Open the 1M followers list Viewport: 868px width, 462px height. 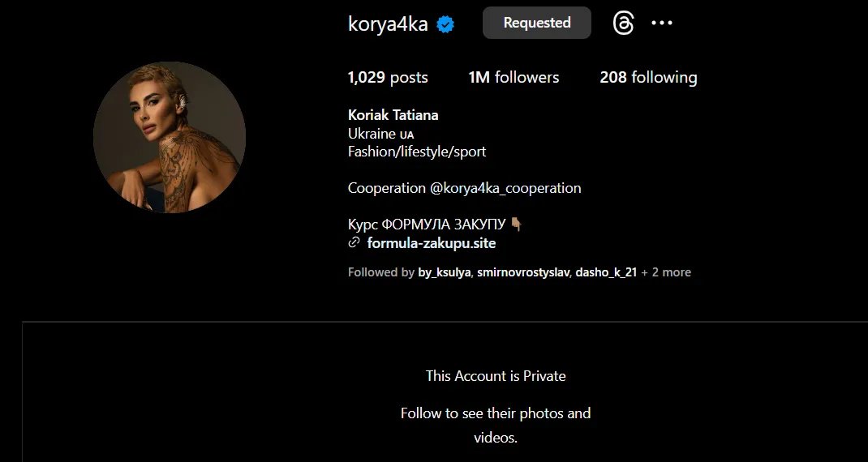513,78
